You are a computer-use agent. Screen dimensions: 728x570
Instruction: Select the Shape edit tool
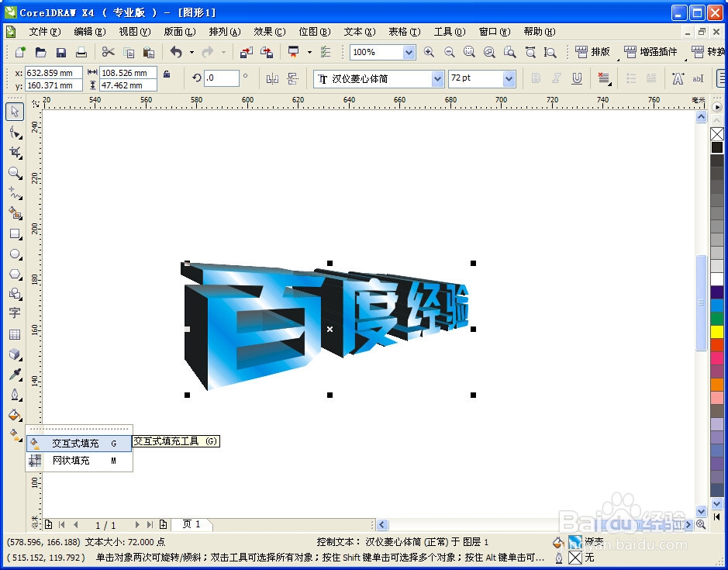(x=15, y=133)
